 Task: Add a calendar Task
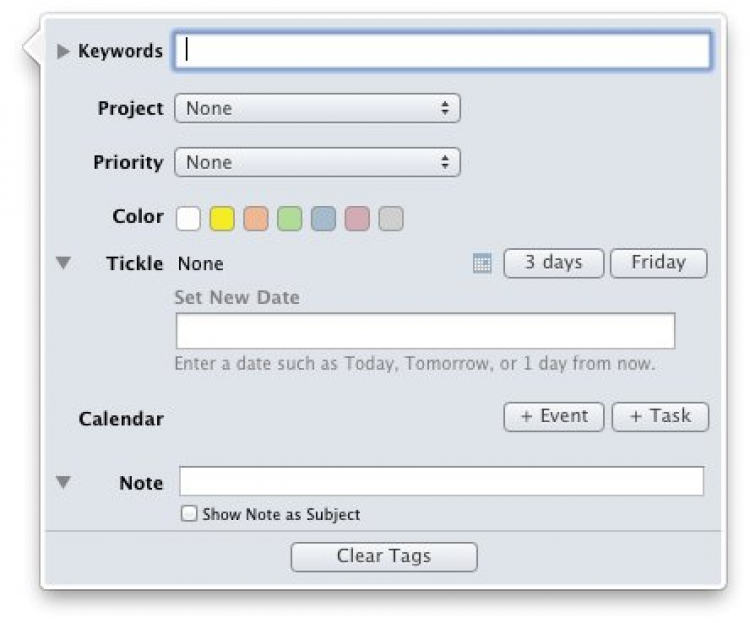[660, 417]
